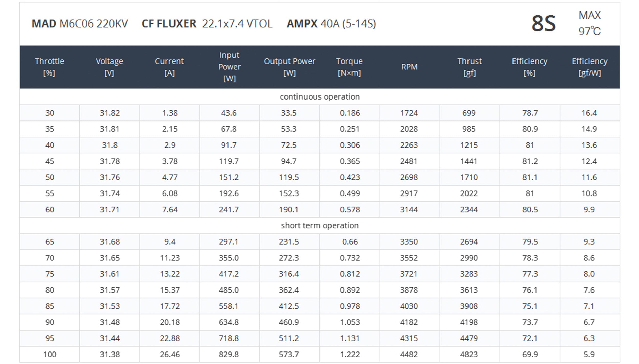Select the 'continuous operation' section label
639x364 pixels.
pyautogui.click(x=319, y=97)
